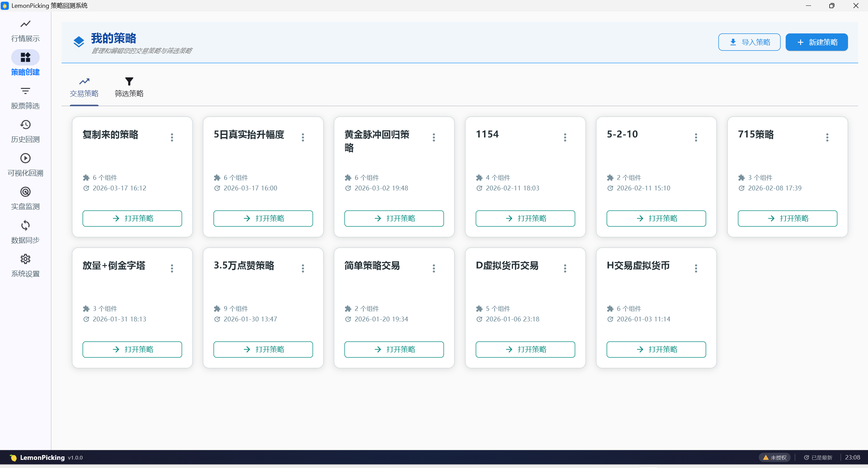Click the 已是最新 update status

(818, 457)
